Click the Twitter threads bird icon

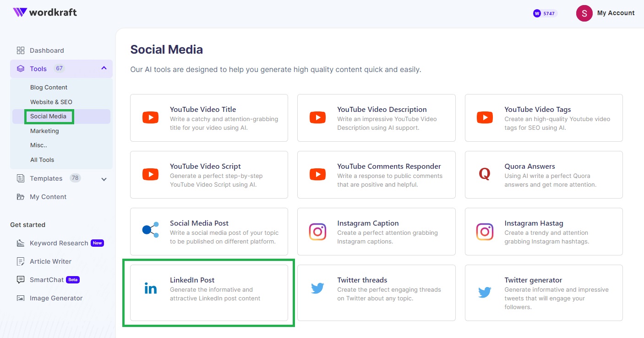317,288
